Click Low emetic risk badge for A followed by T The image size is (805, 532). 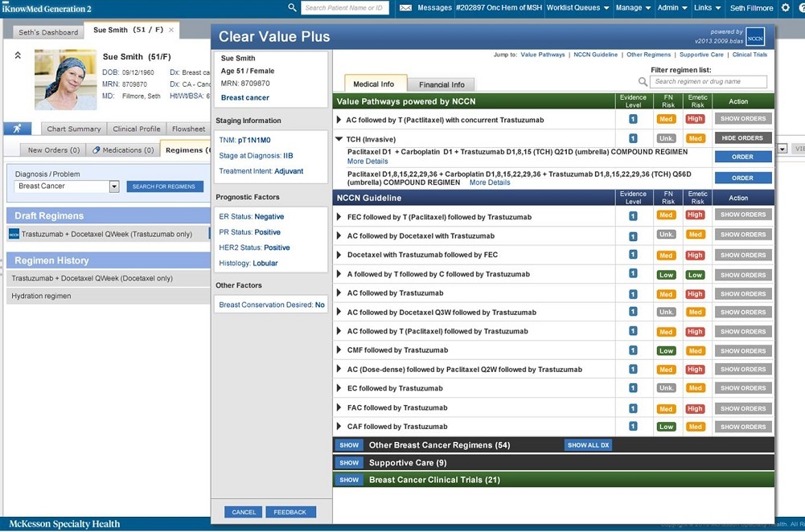pos(695,275)
